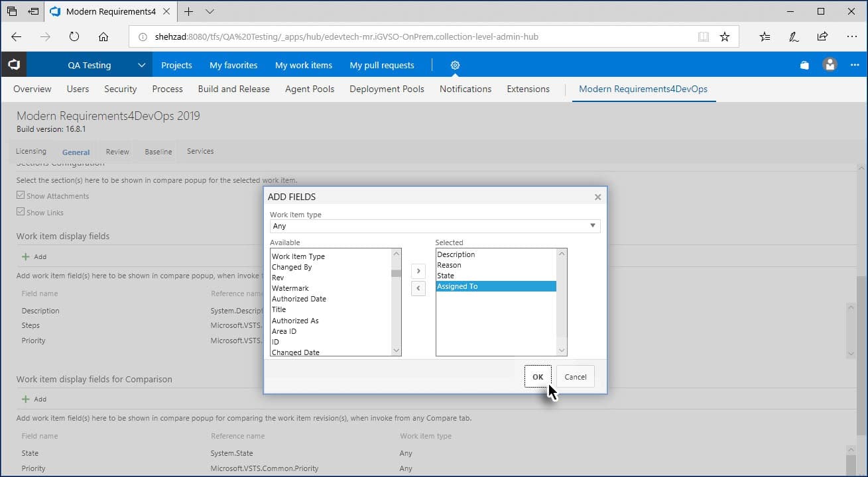Viewport: 868px width, 477px height.
Task: Open My favorites
Action: coord(233,65)
